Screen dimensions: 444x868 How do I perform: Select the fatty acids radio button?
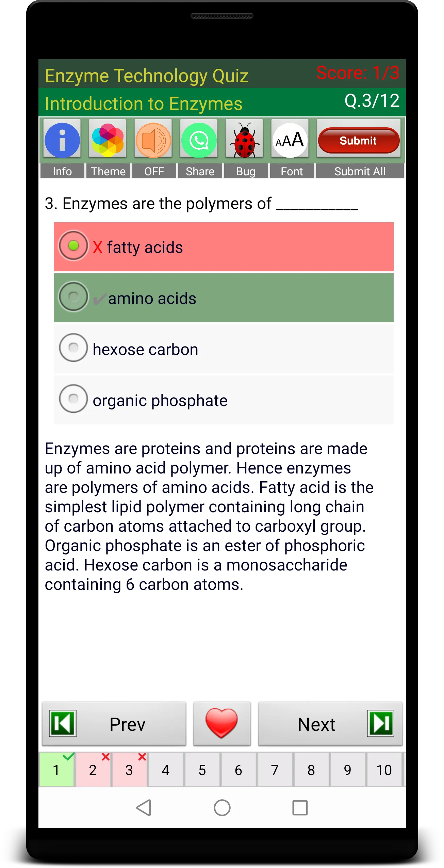tap(73, 246)
